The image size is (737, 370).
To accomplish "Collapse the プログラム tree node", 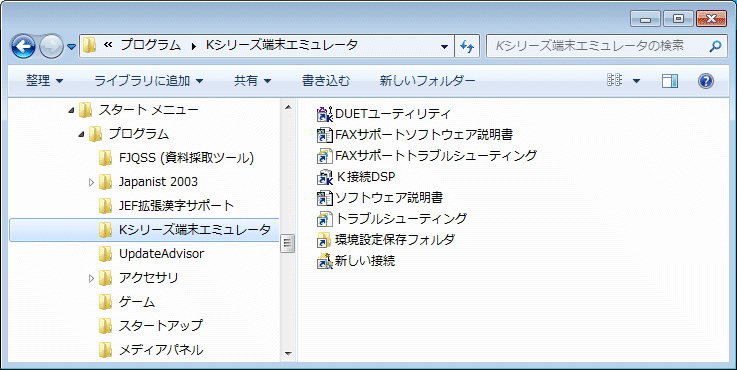I will coord(81,134).
